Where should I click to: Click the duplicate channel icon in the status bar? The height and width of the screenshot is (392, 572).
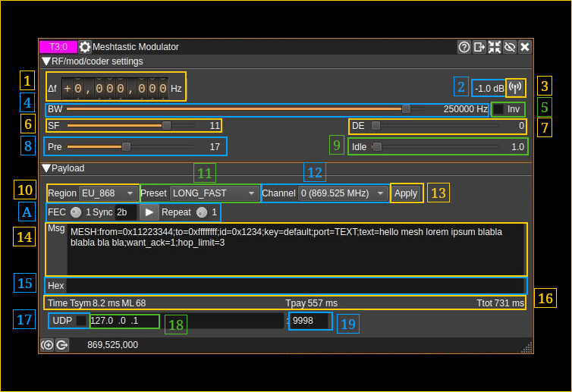pyautogui.click(x=62, y=345)
